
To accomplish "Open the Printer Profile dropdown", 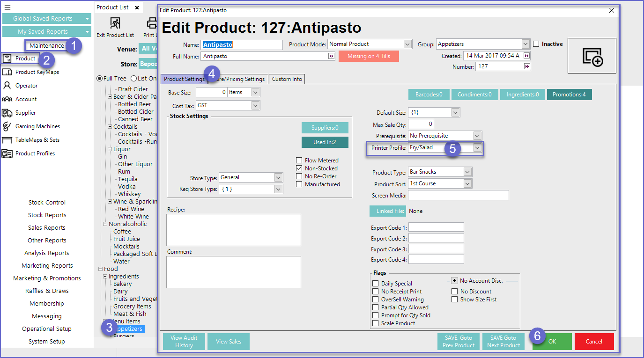I will click(x=477, y=147).
